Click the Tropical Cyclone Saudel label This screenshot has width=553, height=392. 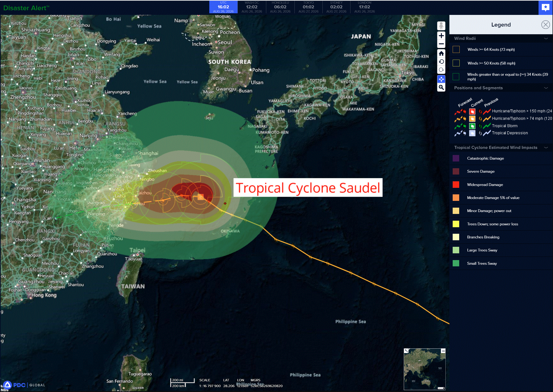308,188
